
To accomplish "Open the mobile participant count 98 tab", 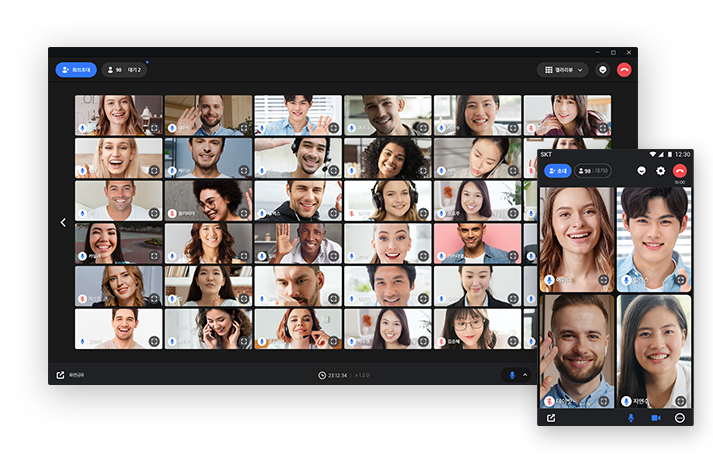I will (593, 171).
